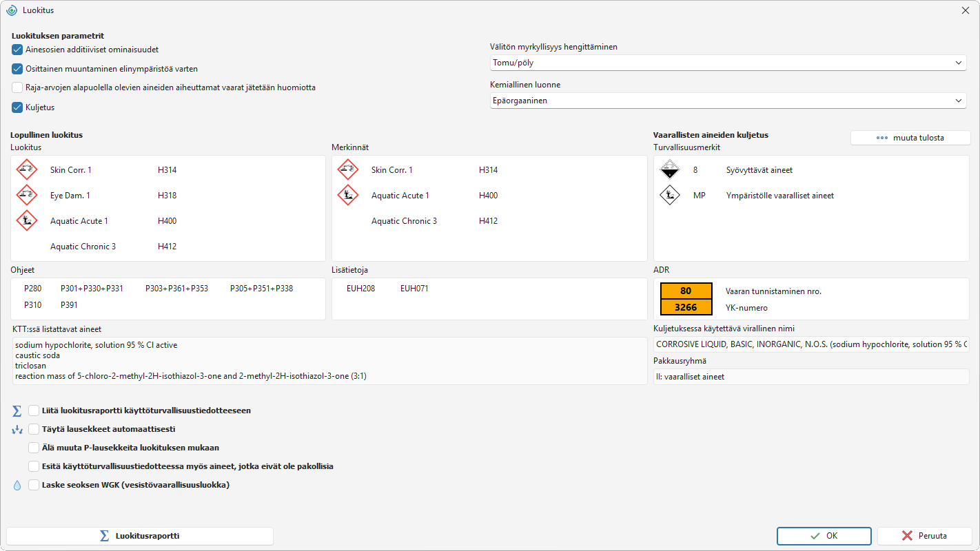
Task: Check Laske seoksen WGK option
Action: [x=34, y=485]
